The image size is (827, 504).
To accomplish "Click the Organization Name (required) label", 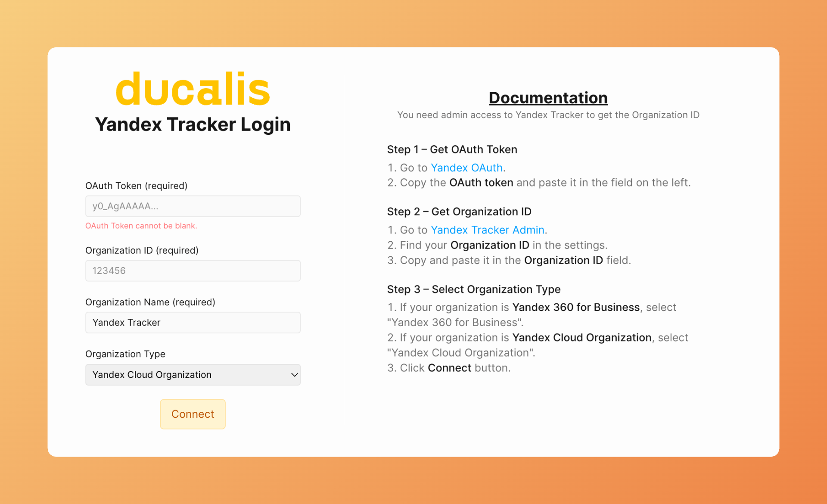I will tap(150, 302).
